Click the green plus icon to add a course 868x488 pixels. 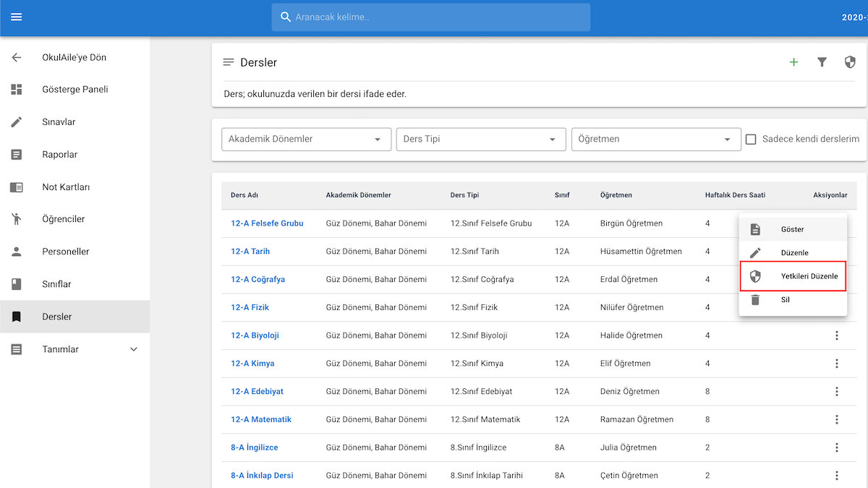coord(793,62)
